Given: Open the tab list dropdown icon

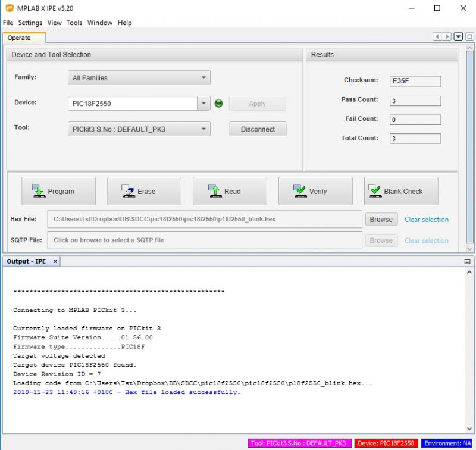Looking at the screenshot, I should point(458,37).
